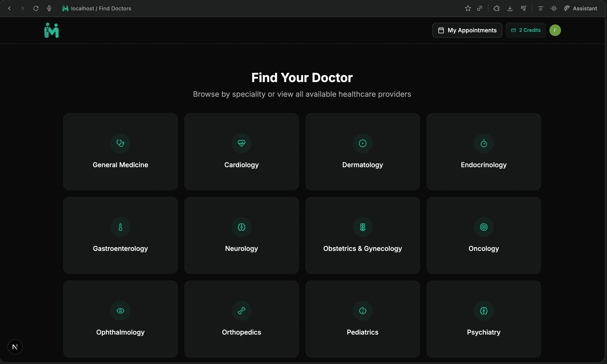The image size is (607, 364).
Task: Click the flower icon on Obstetrics & Gynecology
Action: [362, 227]
